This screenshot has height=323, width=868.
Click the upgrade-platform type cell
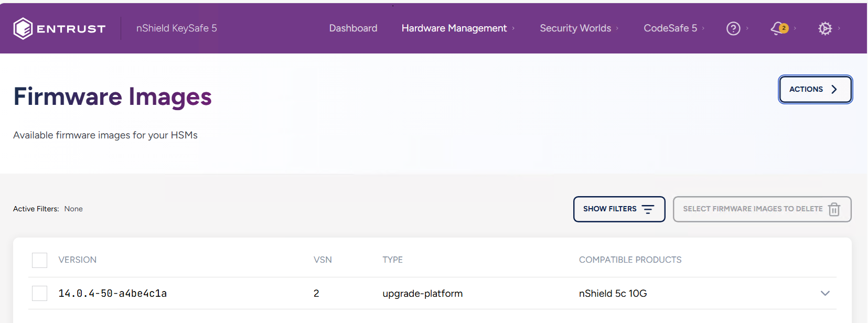[423, 294]
